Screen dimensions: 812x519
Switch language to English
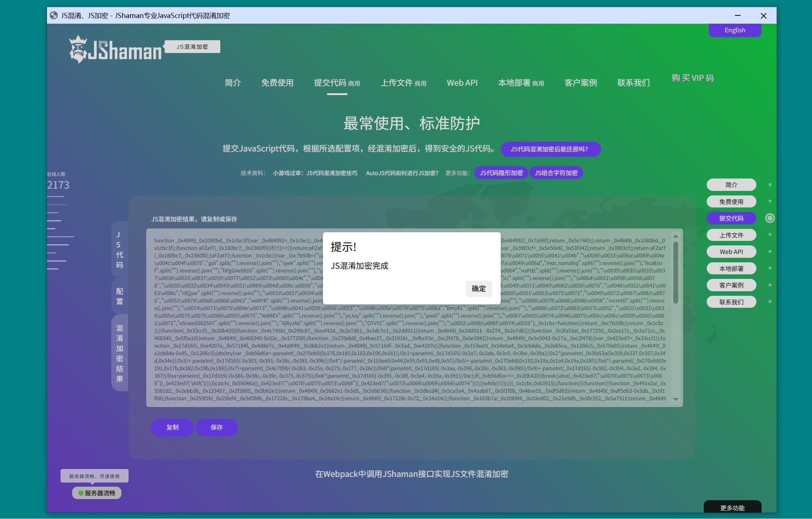(735, 30)
